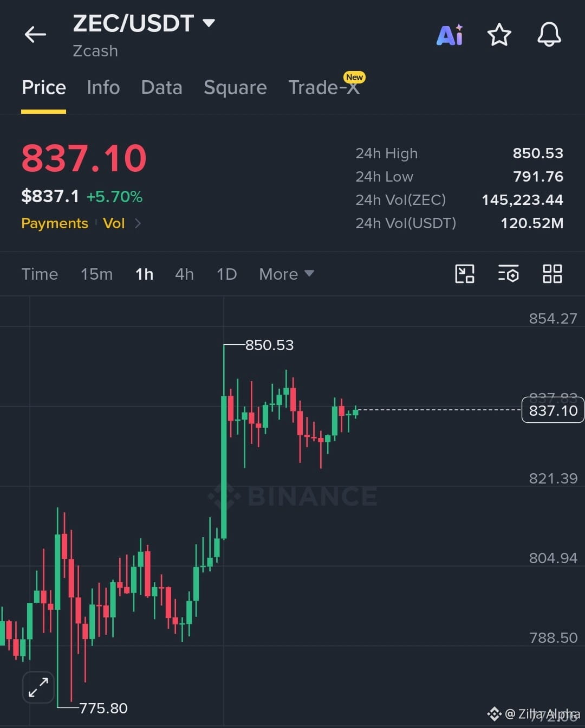This screenshot has height=728, width=585.
Task: Switch to the Data tab
Action: pos(161,87)
